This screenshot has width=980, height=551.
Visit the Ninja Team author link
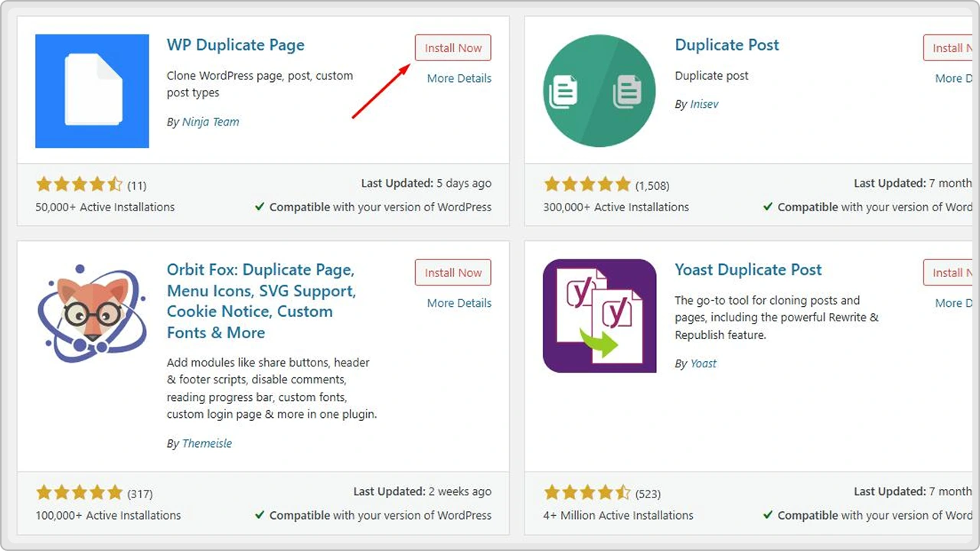tap(211, 122)
